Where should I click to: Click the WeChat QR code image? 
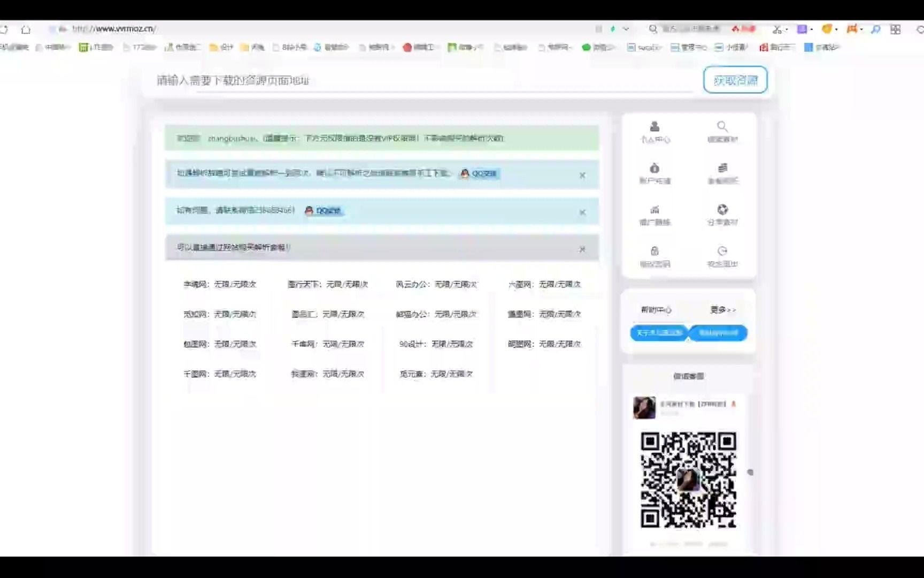coord(689,480)
